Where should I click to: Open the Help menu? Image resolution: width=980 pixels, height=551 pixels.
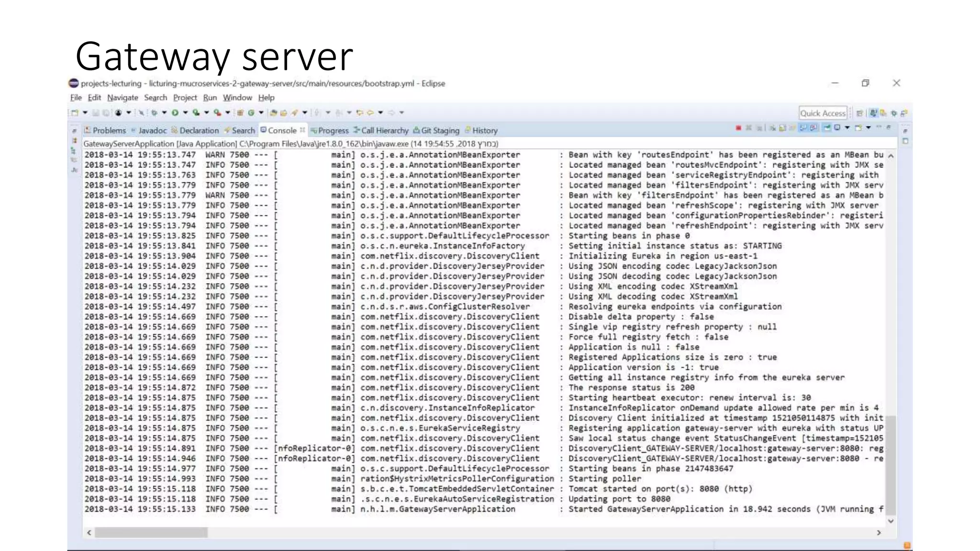(266, 98)
